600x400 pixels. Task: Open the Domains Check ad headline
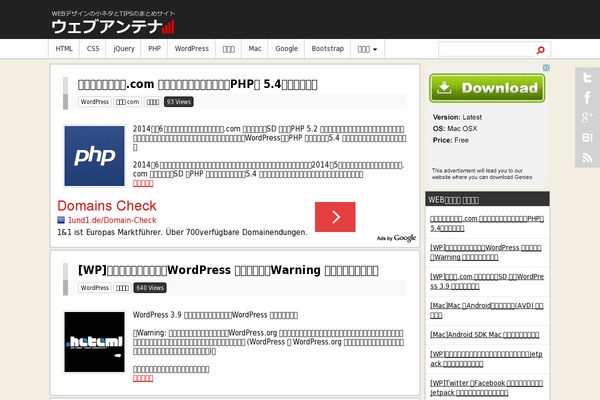pyautogui.click(x=107, y=206)
